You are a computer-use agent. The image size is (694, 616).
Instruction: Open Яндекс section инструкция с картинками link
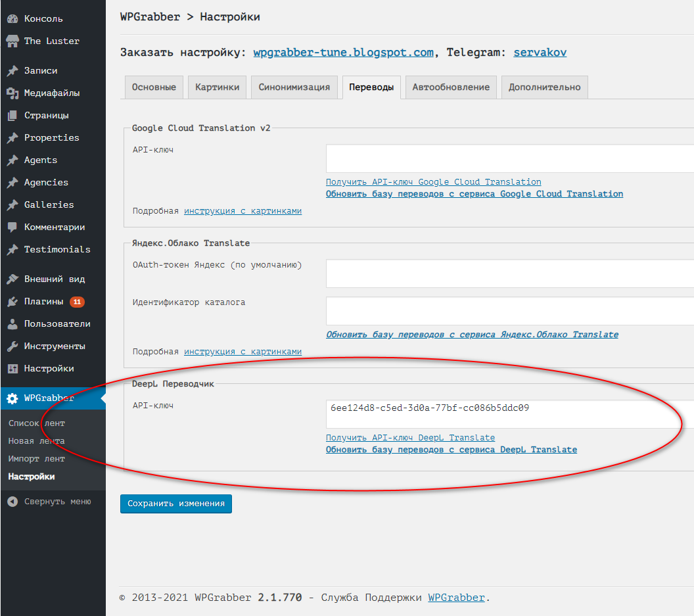click(x=243, y=352)
